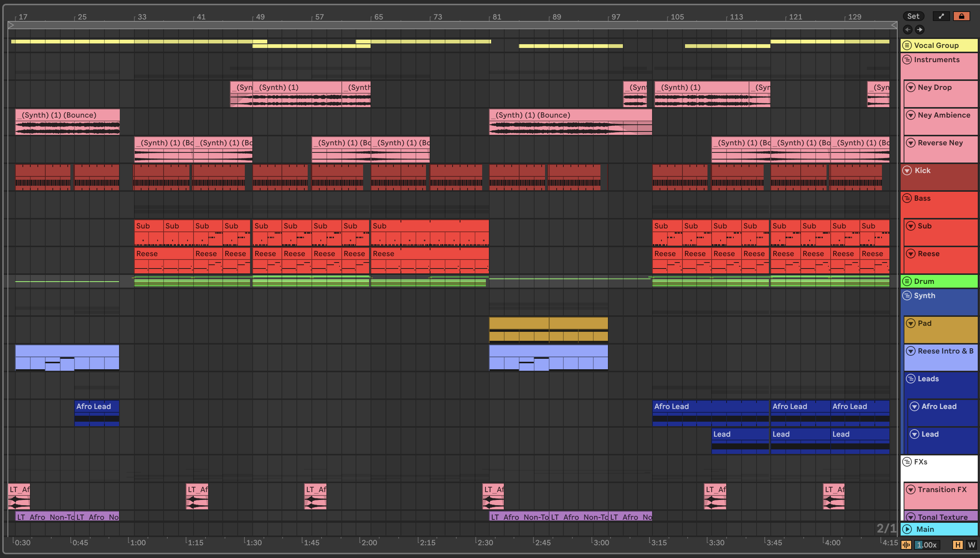Click the waveform zoom icon button
Viewport: 980px width, 558px height.
click(x=906, y=545)
